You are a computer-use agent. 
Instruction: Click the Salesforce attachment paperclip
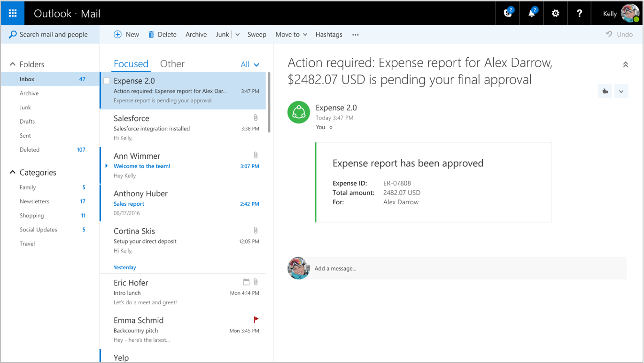(x=256, y=118)
